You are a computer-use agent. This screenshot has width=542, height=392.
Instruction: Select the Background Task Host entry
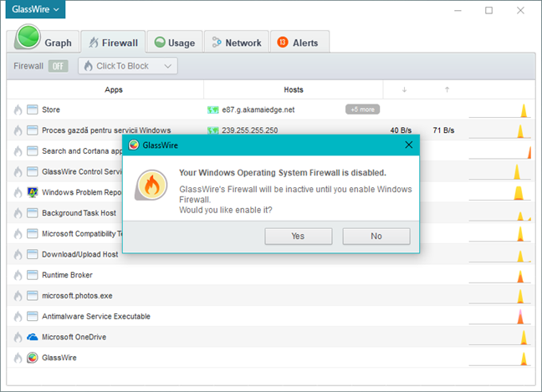pyautogui.click(x=79, y=213)
